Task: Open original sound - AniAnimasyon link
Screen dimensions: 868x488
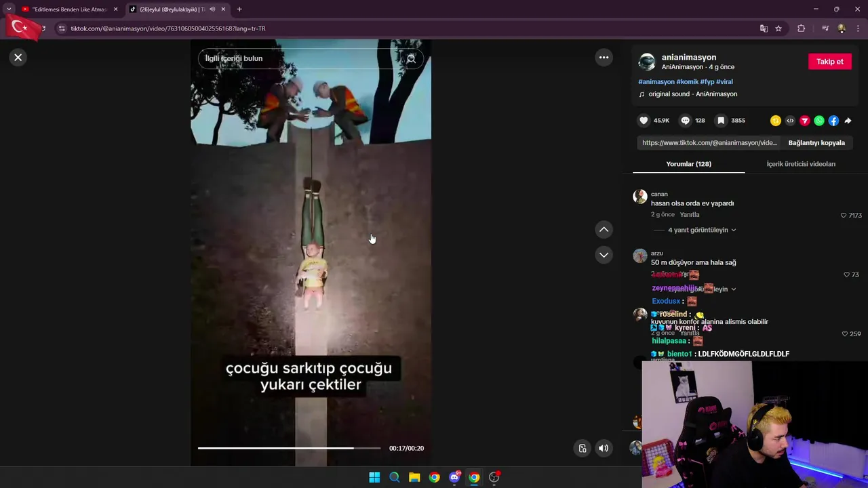Action: (692, 94)
